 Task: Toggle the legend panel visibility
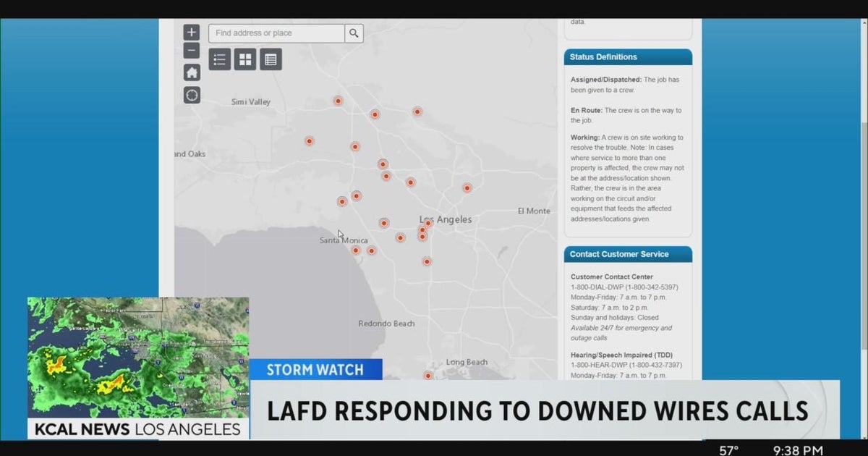pyautogui.click(x=220, y=59)
